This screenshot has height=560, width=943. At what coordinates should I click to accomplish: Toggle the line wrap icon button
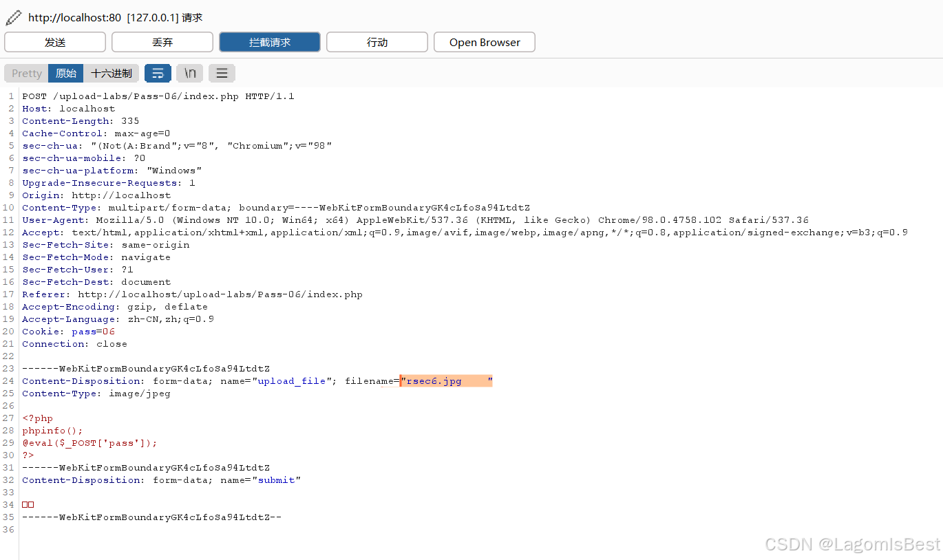158,73
